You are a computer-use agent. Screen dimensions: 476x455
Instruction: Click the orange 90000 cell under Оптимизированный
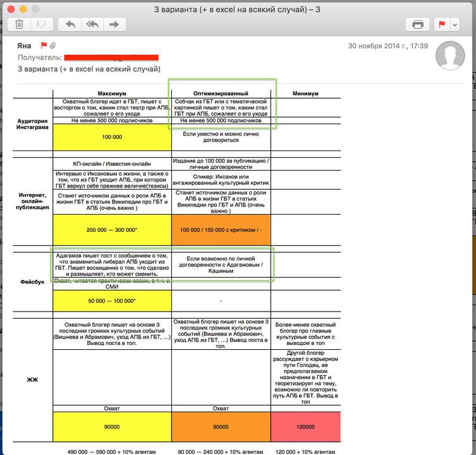click(x=221, y=427)
